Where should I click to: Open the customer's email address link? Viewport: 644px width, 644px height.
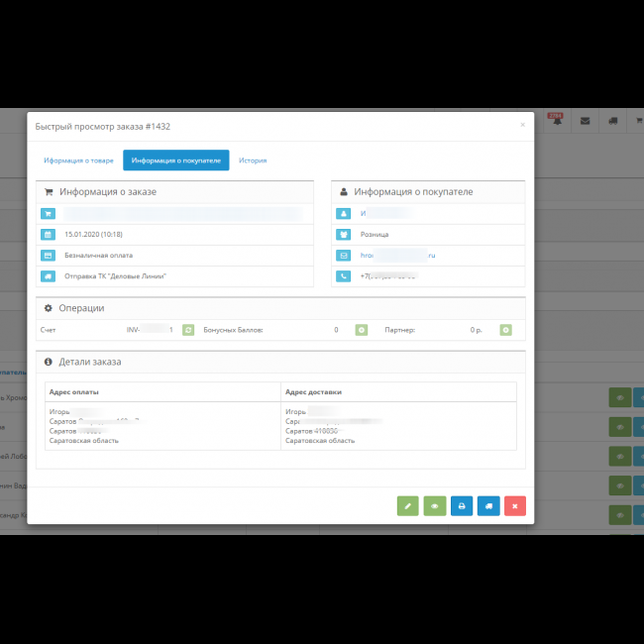pyautogui.click(x=397, y=256)
